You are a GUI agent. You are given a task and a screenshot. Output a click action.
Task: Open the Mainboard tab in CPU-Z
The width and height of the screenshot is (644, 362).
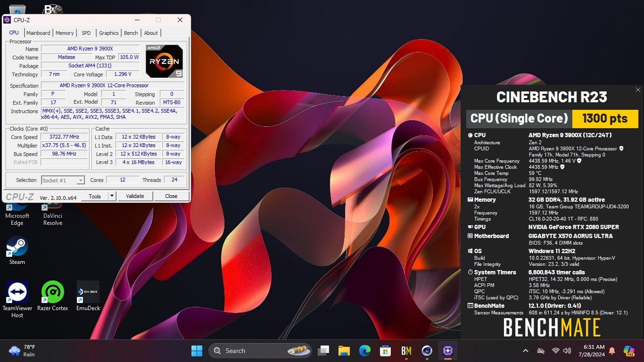coord(38,33)
